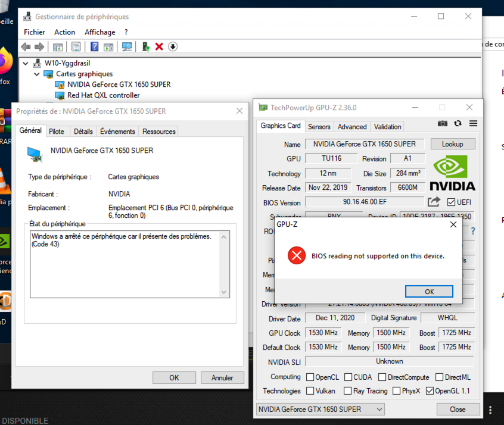The width and height of the screenshot is (504, 425).
Task: Click the device status scrollbar up arrow
Action: [224, 237]
